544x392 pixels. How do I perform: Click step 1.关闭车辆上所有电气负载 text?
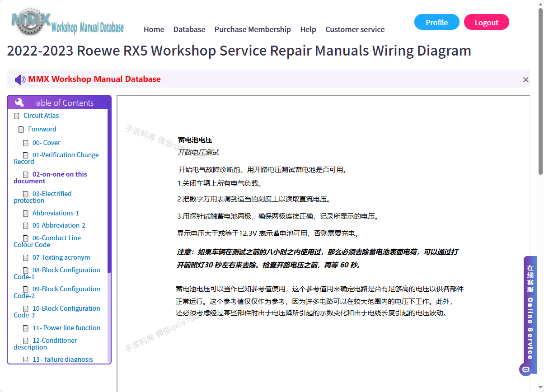[220, 183]
